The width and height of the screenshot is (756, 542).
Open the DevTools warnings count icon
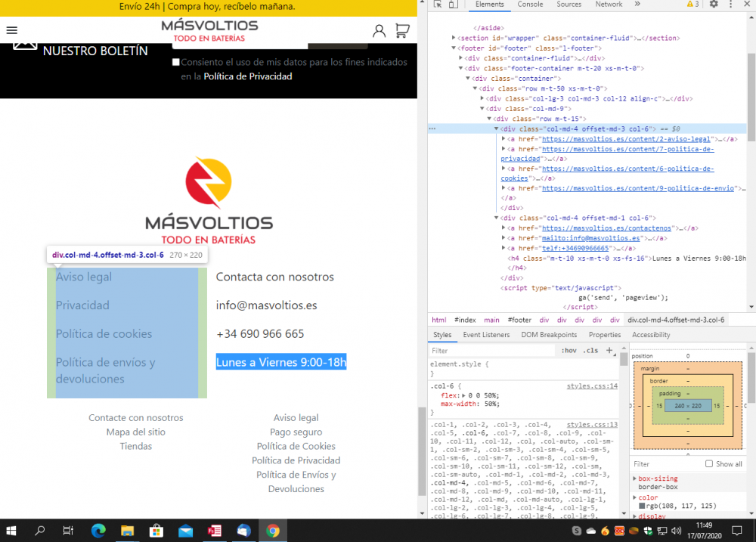click(x=692, y=4)
